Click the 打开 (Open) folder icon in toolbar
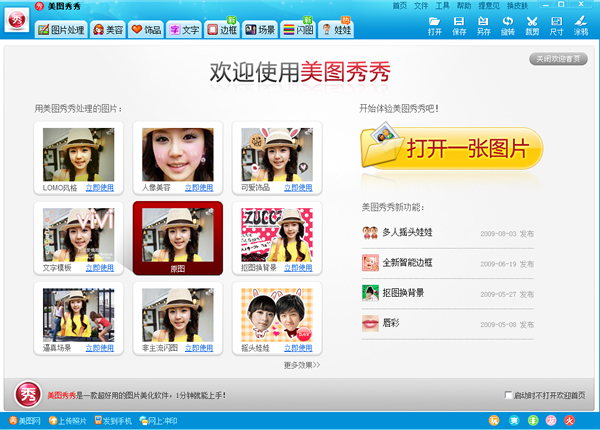Viewport: 600px width, 430px height. (x=435, y=25)
